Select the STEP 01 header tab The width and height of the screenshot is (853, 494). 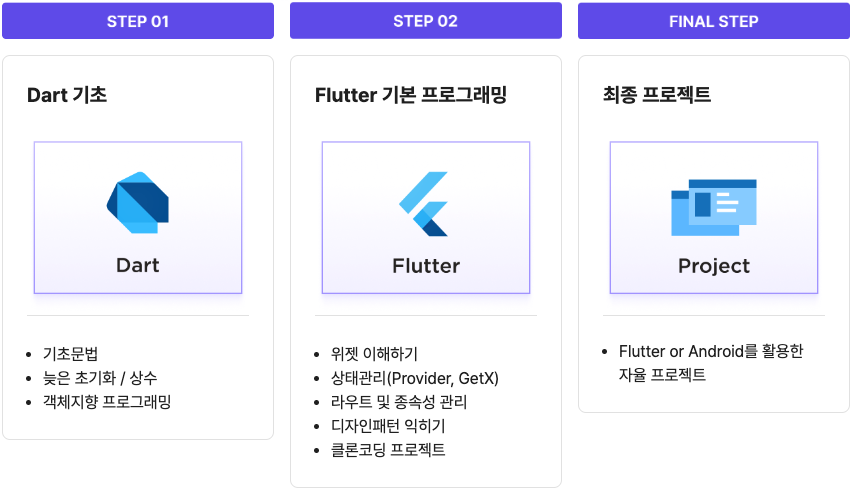pyautogui.click(x=138, y=21)
